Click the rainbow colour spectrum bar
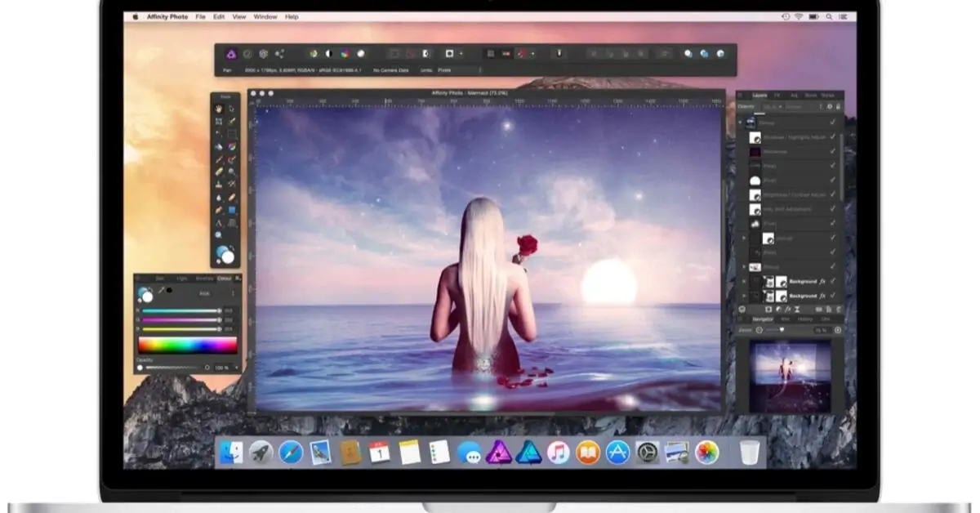Screen dimensions: 980x513 click(x=188, y=345)
